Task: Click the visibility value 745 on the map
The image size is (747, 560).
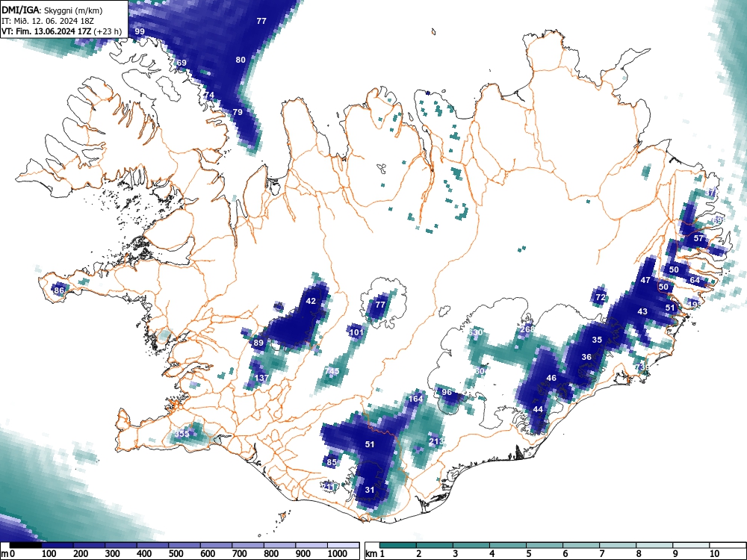Action: [x=332, y=371]
